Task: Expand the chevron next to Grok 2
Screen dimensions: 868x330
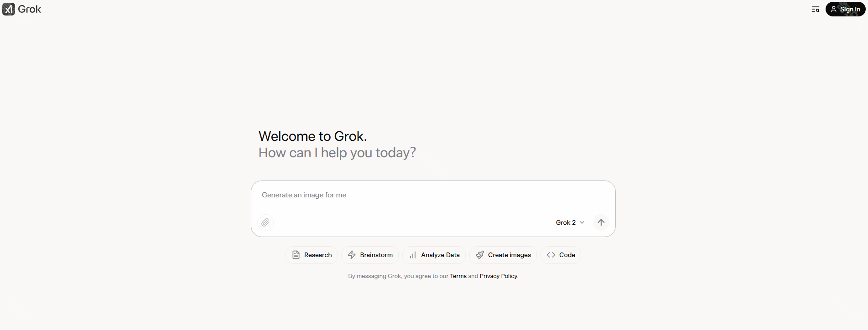Action: (582, 222)
